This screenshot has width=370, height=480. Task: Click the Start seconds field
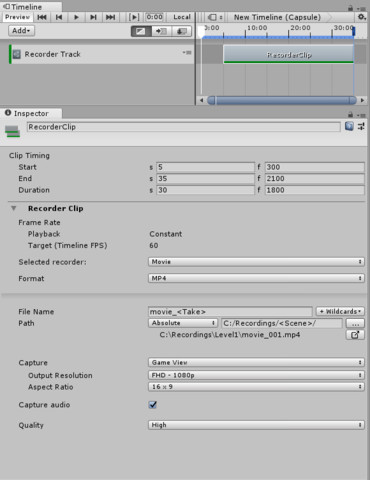point(205,167)
